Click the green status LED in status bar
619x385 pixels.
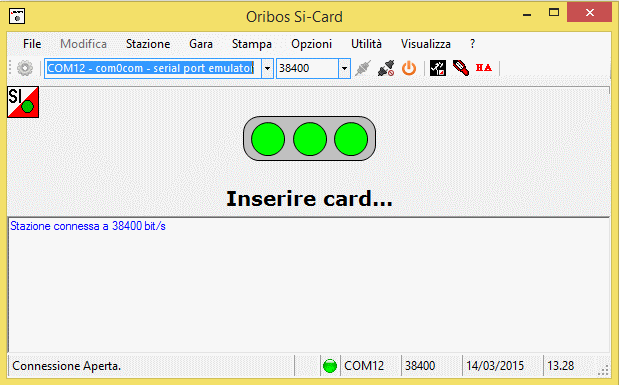point(330,366)
